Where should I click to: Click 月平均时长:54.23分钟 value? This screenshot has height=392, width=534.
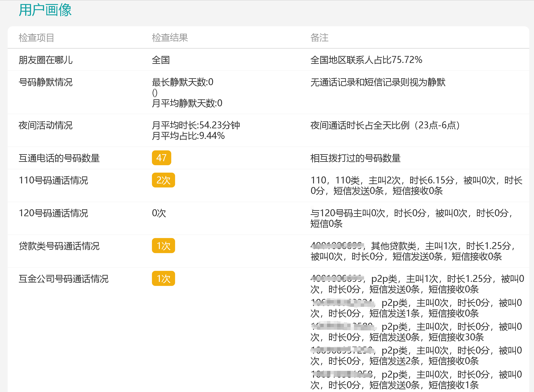pos(196,125)
